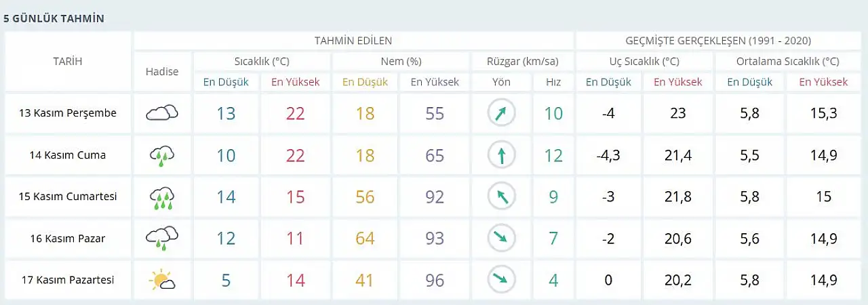Click the 15 Kasım Cumartesi date cell
This screenshot has height=305, width=868.
[68, 197]
